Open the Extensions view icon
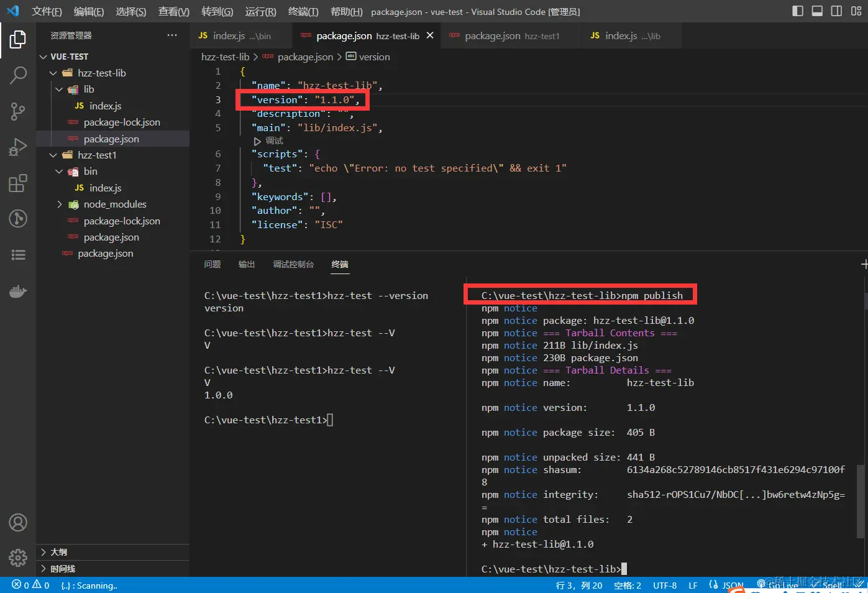Screen dimensions: 868x593 tap(18, 183)
